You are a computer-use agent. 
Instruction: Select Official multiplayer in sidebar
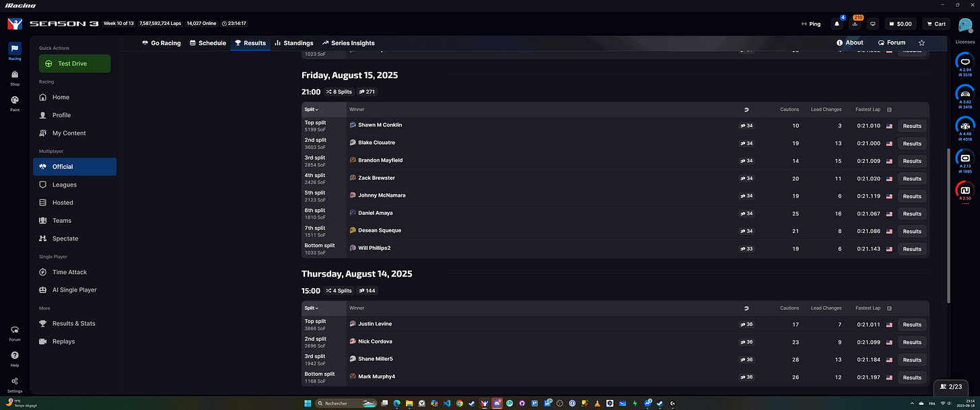coord(75,166)
